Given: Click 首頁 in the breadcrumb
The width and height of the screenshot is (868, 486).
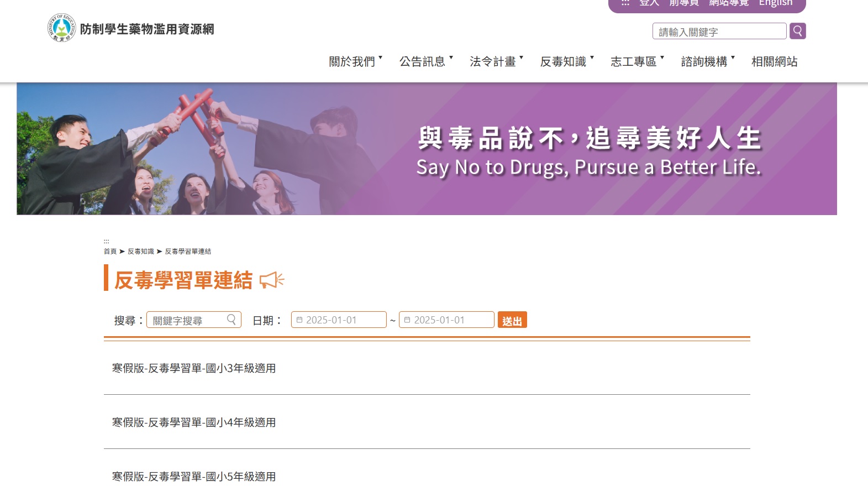Looking at the screenshot, I should [110, 251].
